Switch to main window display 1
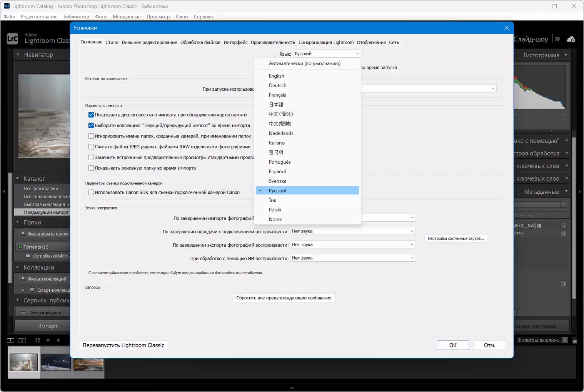 click(x=10, y=340)
